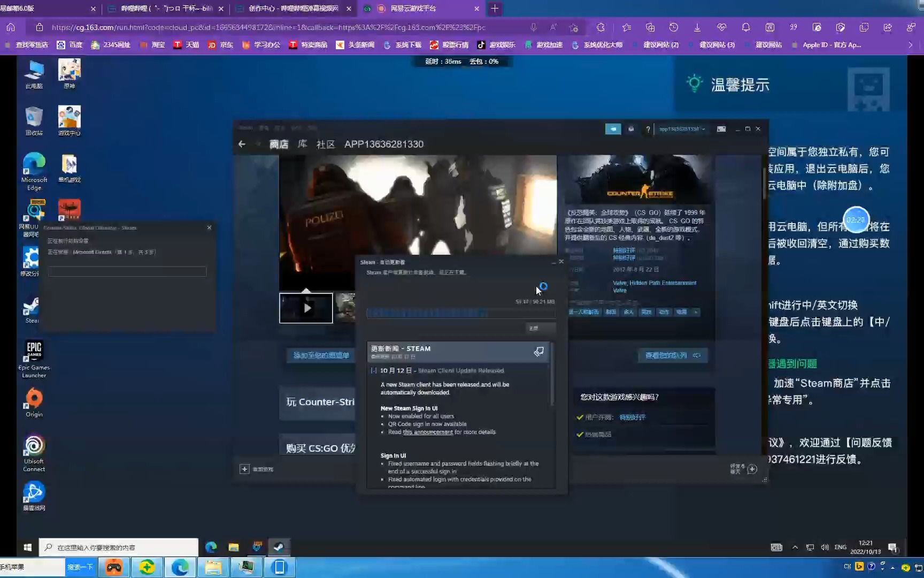Screen dimensions: 924x578
Task: Open the browser favorites star icon
Action: (627, 27)
